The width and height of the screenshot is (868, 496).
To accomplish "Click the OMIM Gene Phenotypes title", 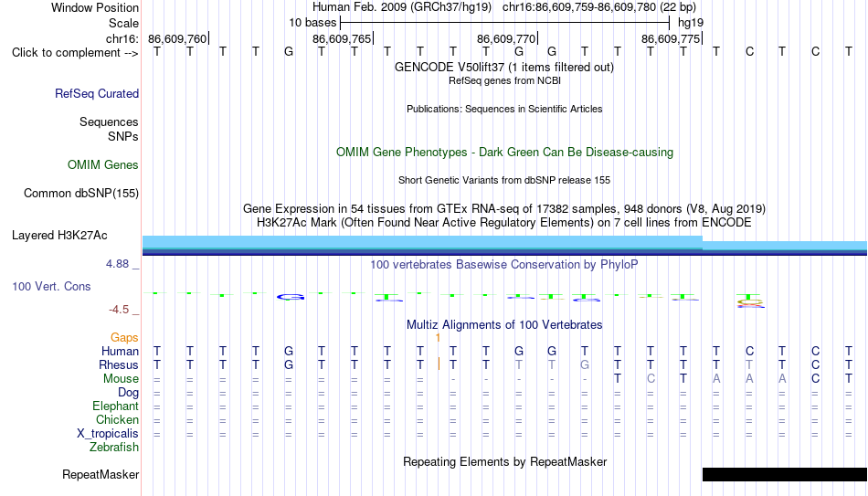I will pos(505,153).
